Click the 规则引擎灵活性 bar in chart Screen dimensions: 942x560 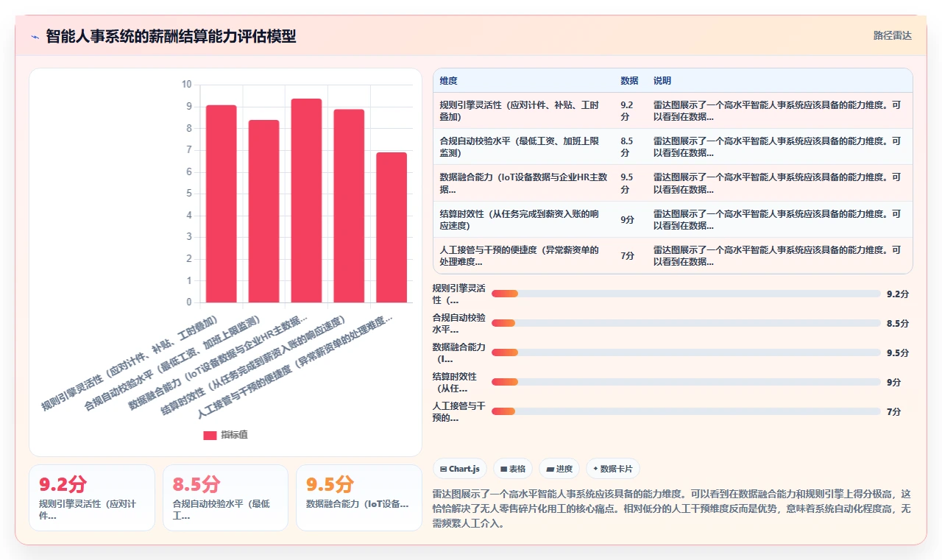[x=221, y=204]
